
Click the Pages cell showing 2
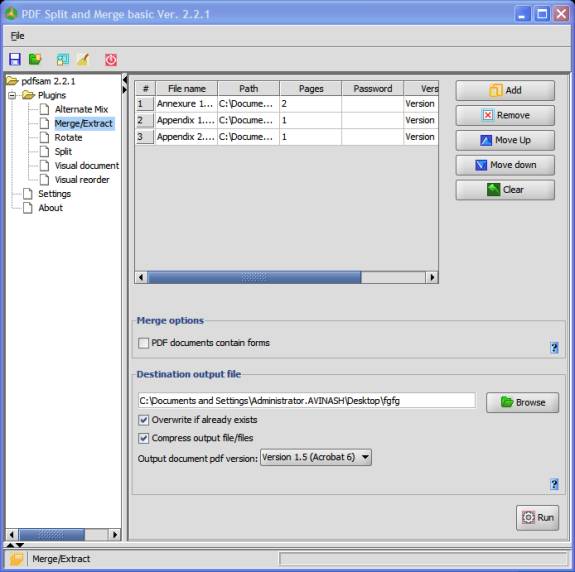pos(311,104)
